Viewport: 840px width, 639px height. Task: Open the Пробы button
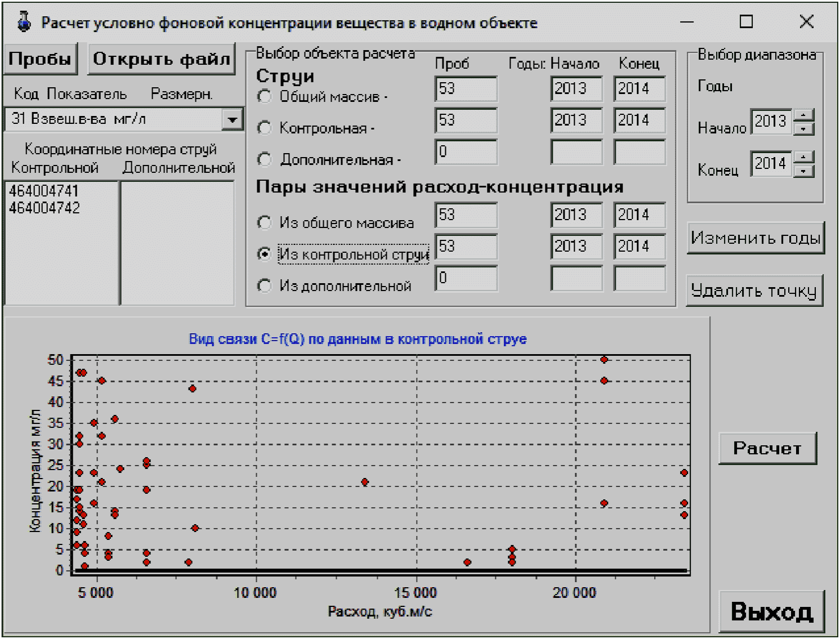tap(40, 59)
